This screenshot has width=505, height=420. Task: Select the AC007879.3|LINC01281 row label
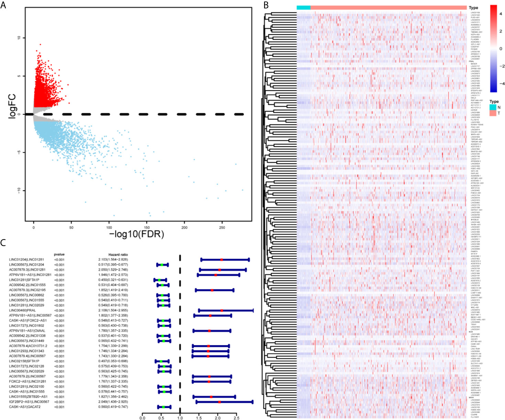(27, 270)
